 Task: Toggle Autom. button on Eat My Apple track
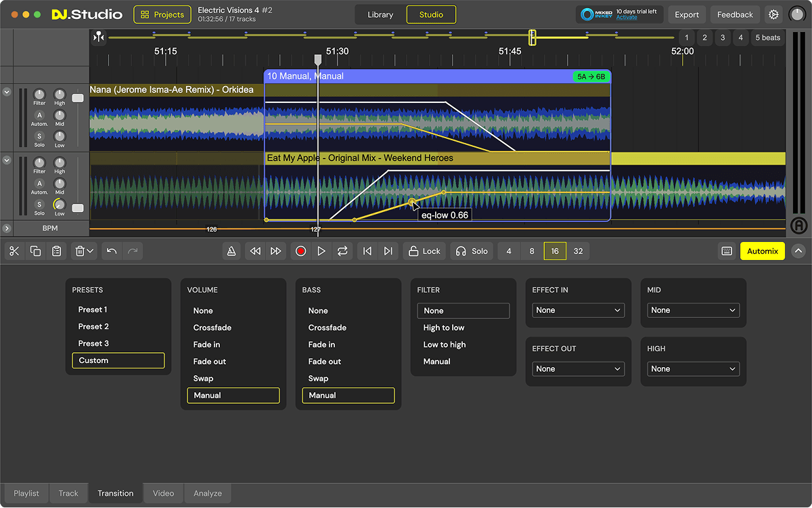pyautogui.click(x=39, y=184)
